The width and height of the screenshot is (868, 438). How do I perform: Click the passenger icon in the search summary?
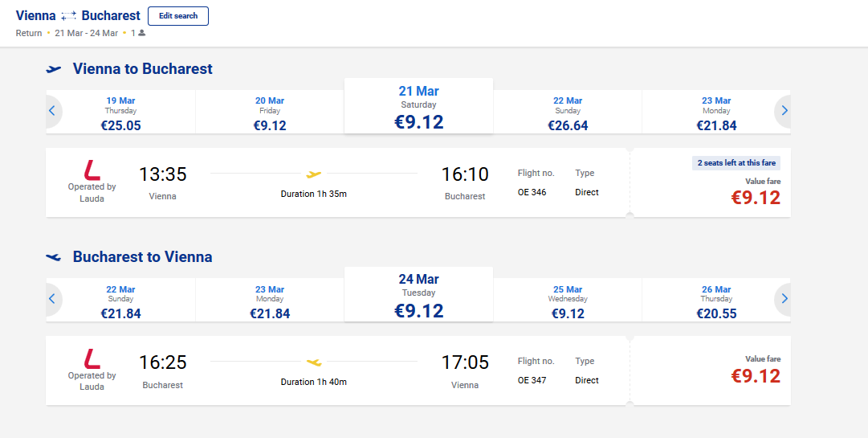click(141, 33)
